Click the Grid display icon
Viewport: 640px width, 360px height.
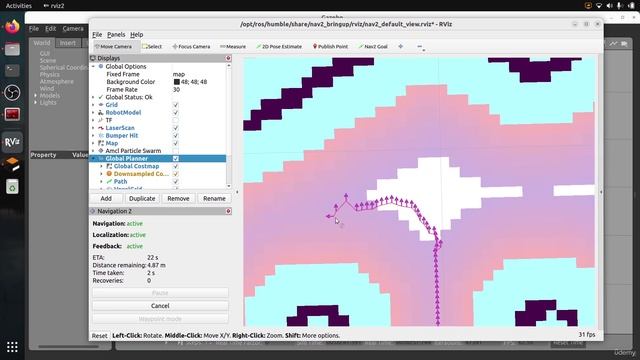pyautogui.click(x=101, y=105)
